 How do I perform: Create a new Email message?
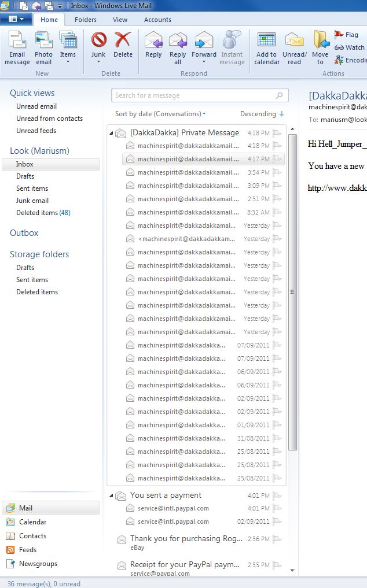point(17,48)
